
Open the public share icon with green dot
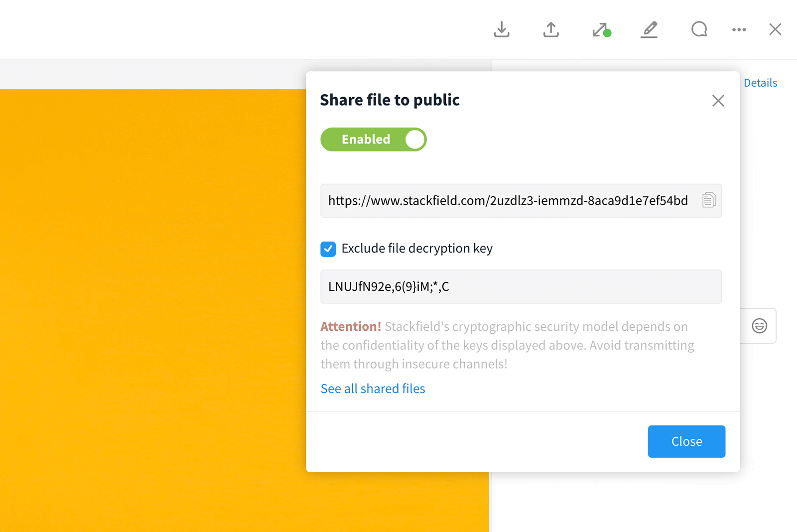click(x=601, y=30)
